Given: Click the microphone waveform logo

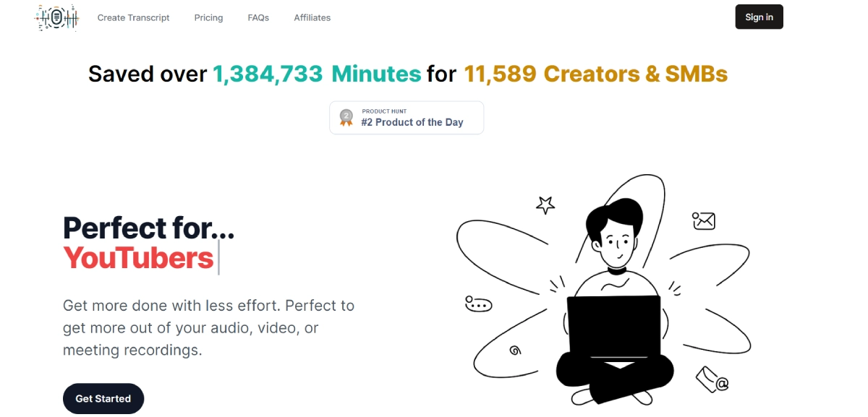Looking at the screenshot, I should click(57, 17).
